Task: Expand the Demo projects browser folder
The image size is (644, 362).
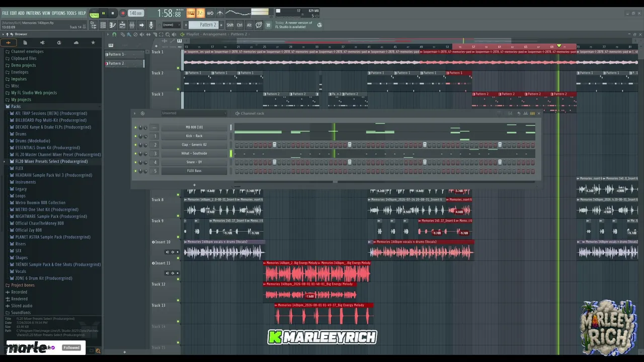Action: coord(23,65)
